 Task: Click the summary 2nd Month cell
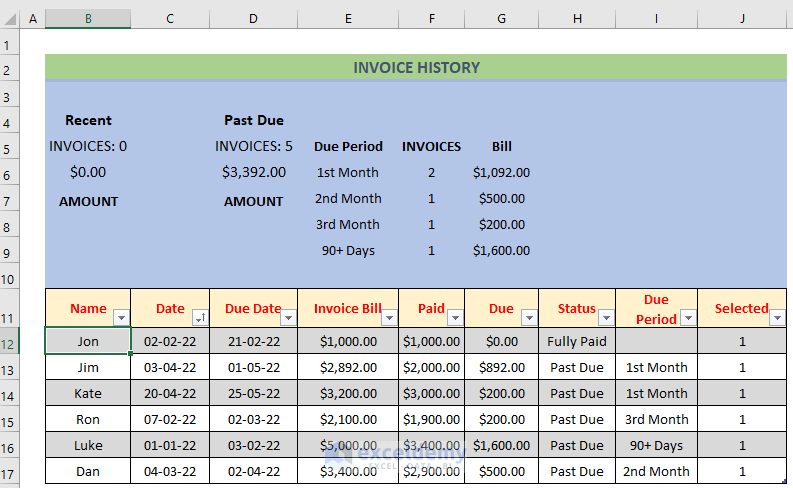(348, 199)
